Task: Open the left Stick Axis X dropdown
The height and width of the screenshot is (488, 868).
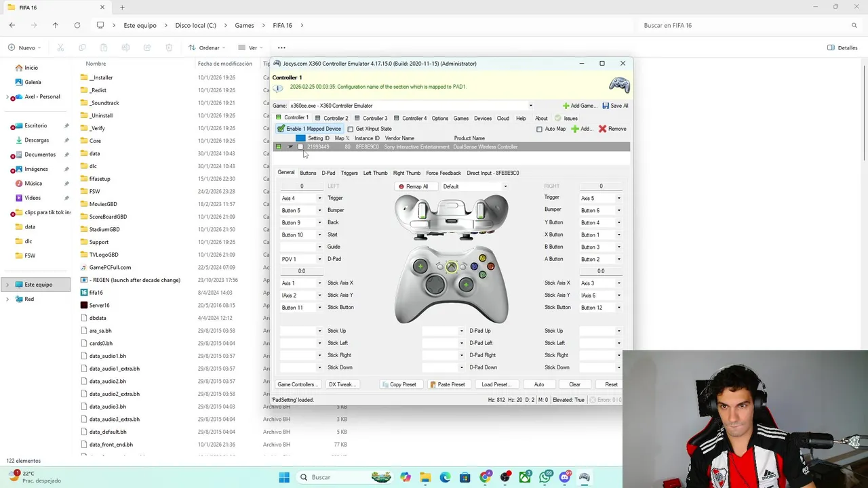Action: [319, 283]
